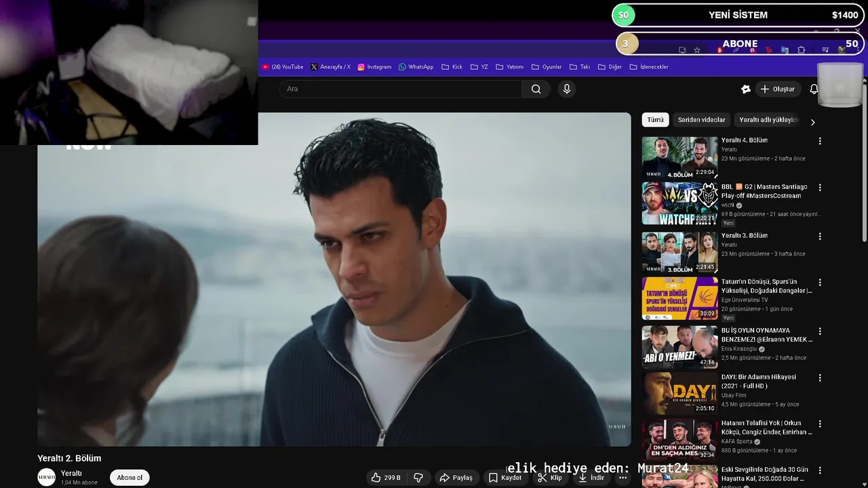Click the install app icon in address bar
The width and height of the screenshot is (868, 488).
point(682,50)
